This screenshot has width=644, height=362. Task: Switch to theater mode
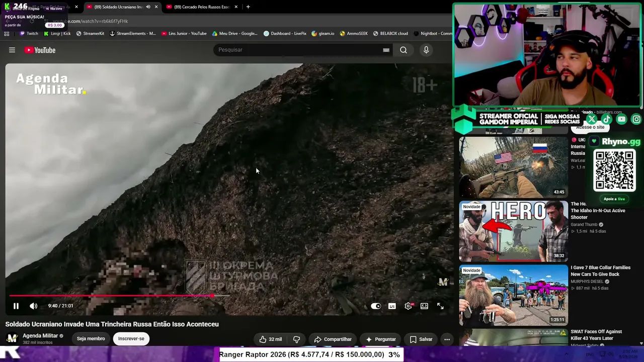pyautogui.click(x=424, y=306)
